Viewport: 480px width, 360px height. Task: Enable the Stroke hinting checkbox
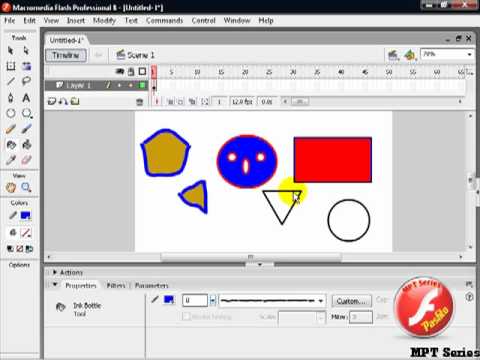coord(187,316)
